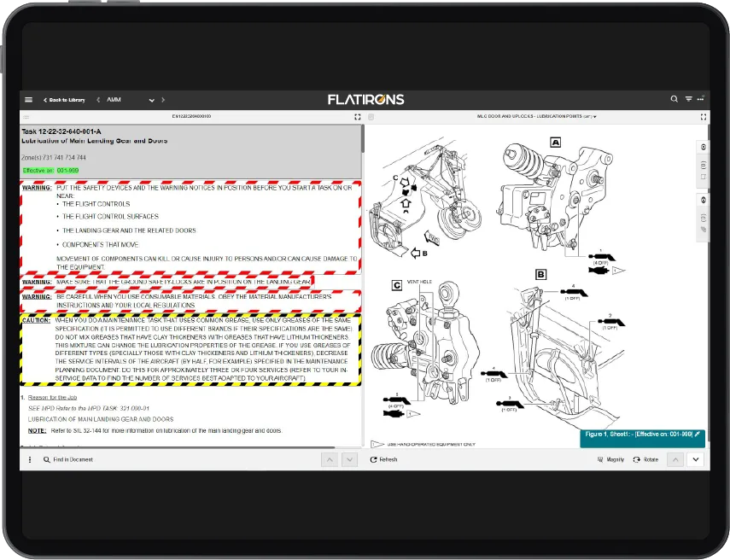Click 'USE HAND-OPERATED EQUIPMENT ONLY' legend text
730x560 pixels.
pyautogui.click(x=431, y=445)
